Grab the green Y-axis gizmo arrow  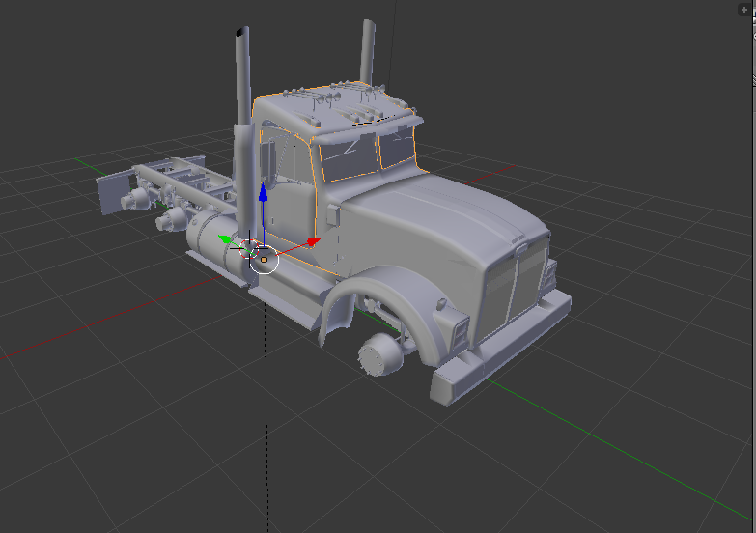coord(225,238)
